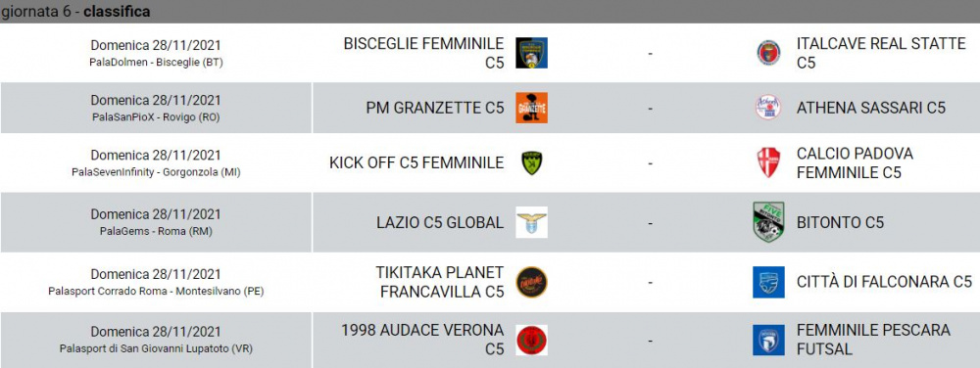This screenshot has width=980, height=368.
Task: Click the Femminile Pescara Futsal blue logo
Action: tap(768, 340)
